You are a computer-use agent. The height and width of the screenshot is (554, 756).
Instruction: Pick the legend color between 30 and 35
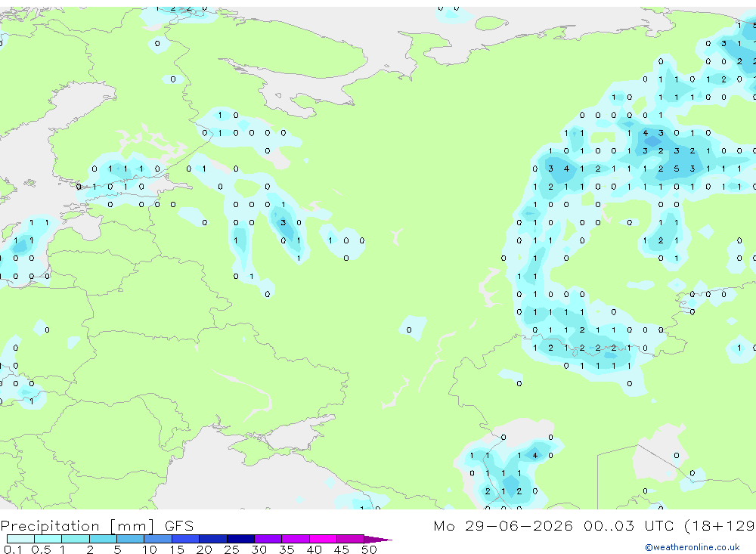268,539
